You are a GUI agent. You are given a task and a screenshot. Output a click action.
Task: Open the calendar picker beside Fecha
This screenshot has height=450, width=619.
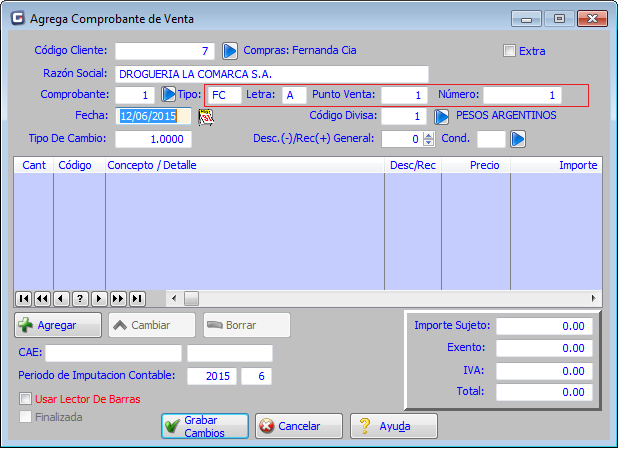click(207, 116)
